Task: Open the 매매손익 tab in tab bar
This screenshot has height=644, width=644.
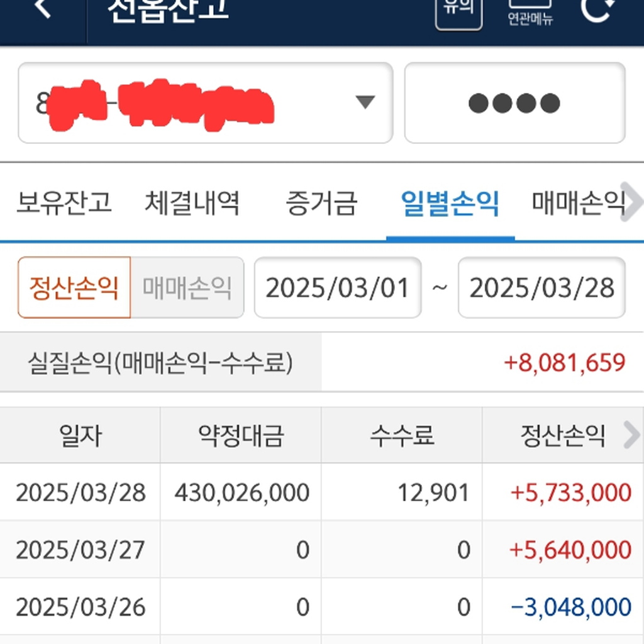Action: [x=578, y=203]
